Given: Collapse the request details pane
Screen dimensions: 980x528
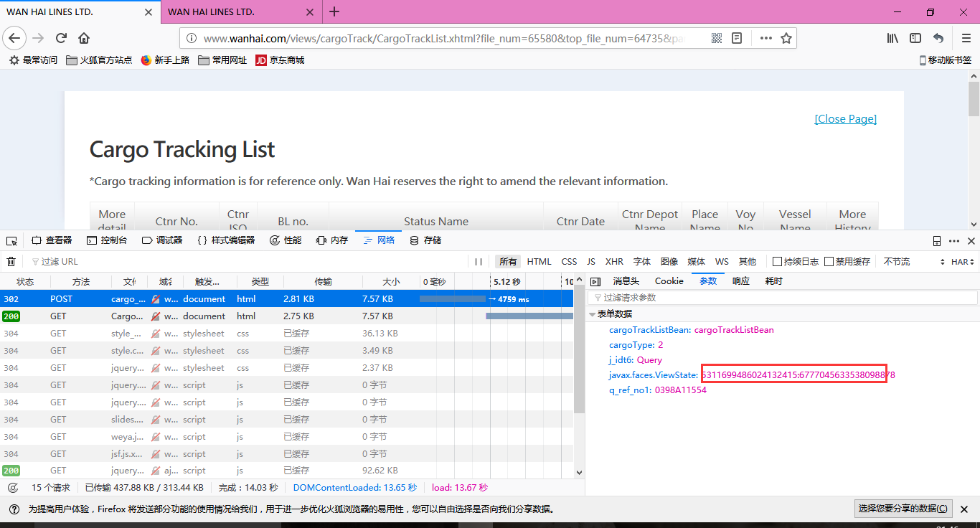Looking at the screenshot, I should point(595,281).
